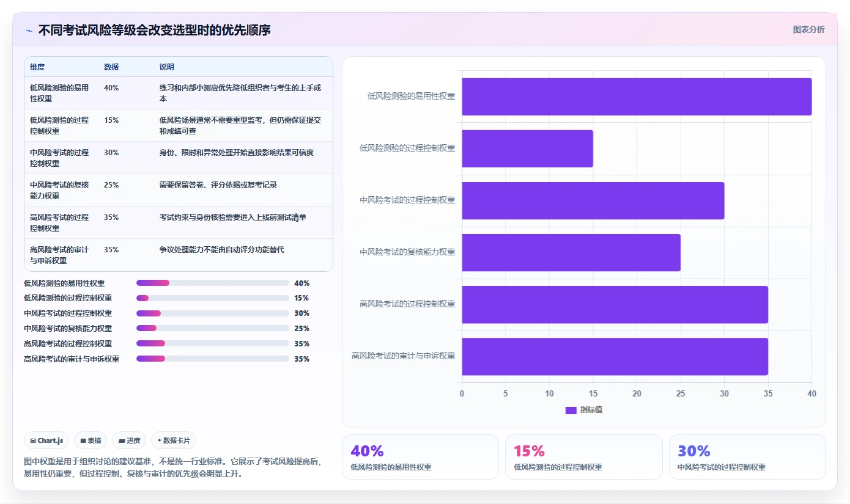Image resolution: width=850 pixels, height=504 pixels.
Task: Select the Chart.js tag chip
Action: point(46,440)
